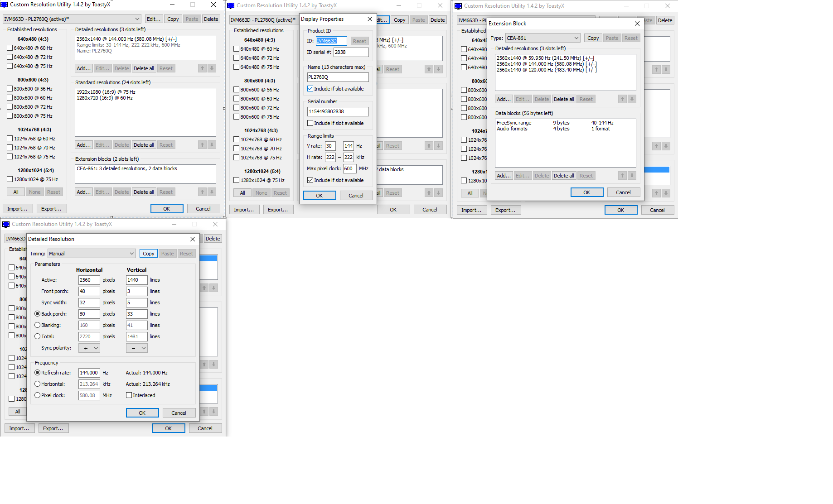Click the Horizontal Active field 2560

click(89, 280)
